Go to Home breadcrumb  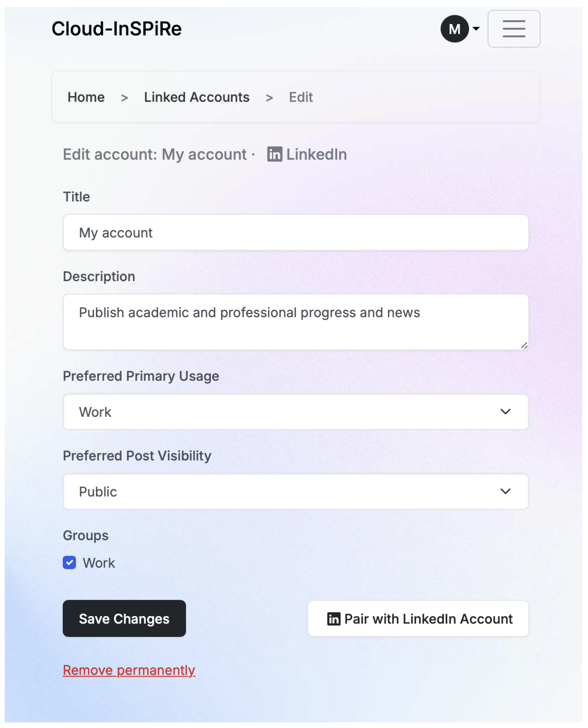pos(86,97)
